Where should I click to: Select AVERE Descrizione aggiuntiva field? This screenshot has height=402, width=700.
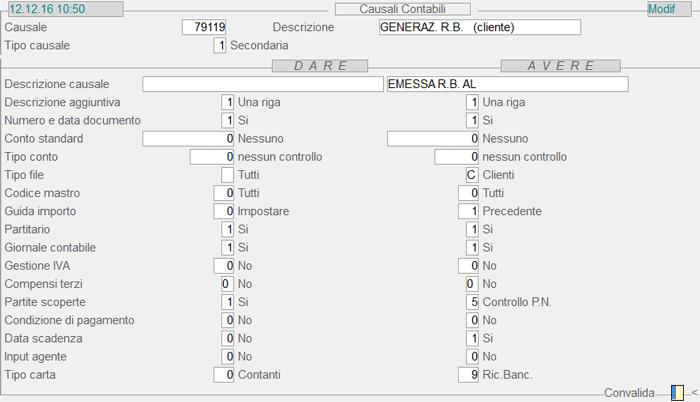pyautogui.click(x=472, y=102)
